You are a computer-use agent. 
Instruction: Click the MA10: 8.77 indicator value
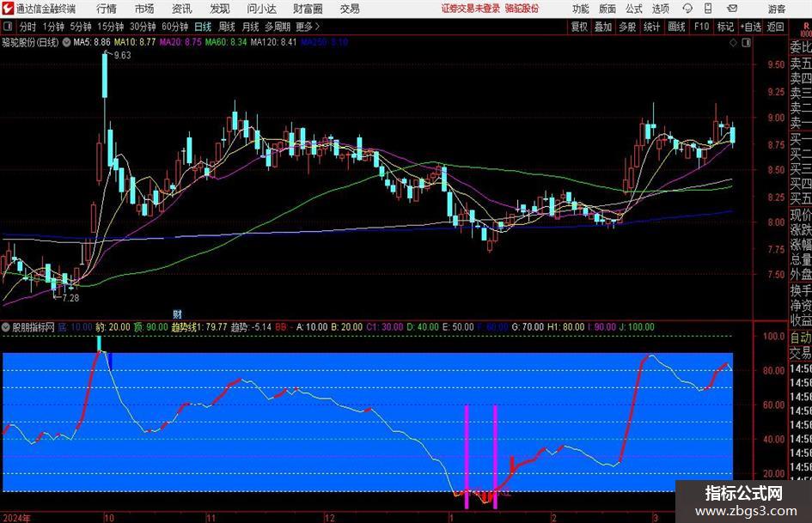(x=135, y=42)
